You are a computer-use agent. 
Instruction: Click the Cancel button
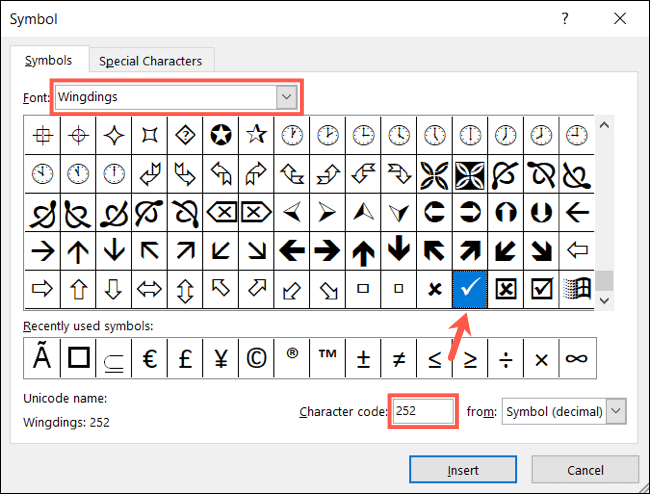pos(585,470)
